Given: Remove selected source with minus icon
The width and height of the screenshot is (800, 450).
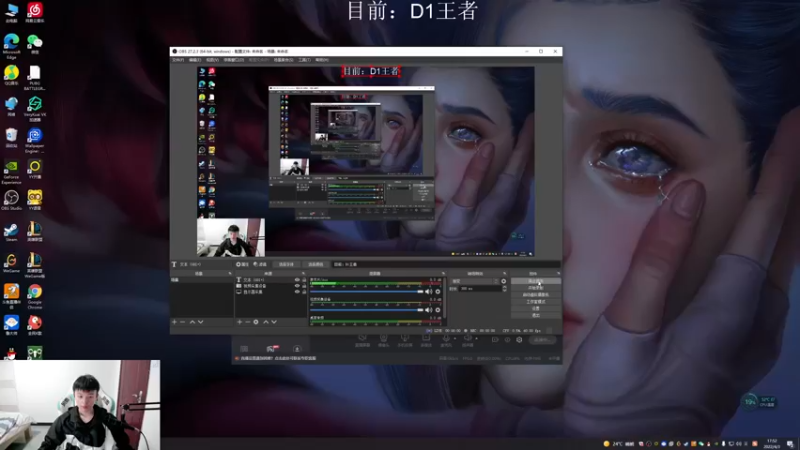Looking at the screenshot, I should 247,322.
